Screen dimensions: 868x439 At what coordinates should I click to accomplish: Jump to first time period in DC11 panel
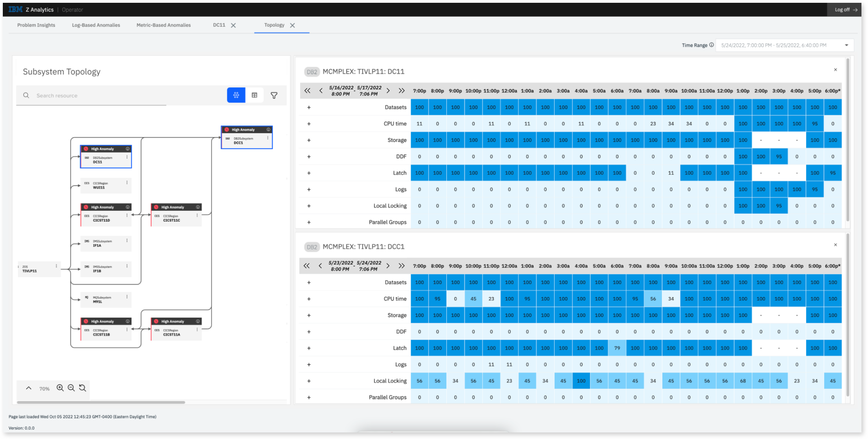307,91
